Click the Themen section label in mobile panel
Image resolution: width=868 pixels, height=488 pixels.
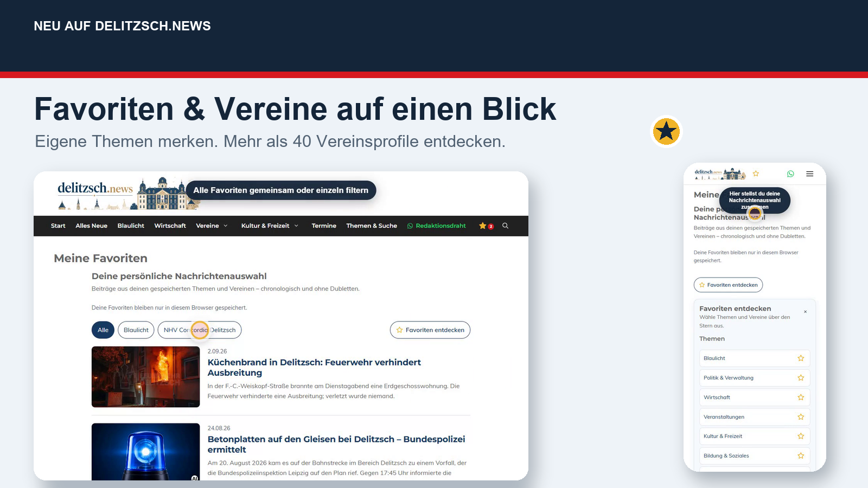coord(712,339)
